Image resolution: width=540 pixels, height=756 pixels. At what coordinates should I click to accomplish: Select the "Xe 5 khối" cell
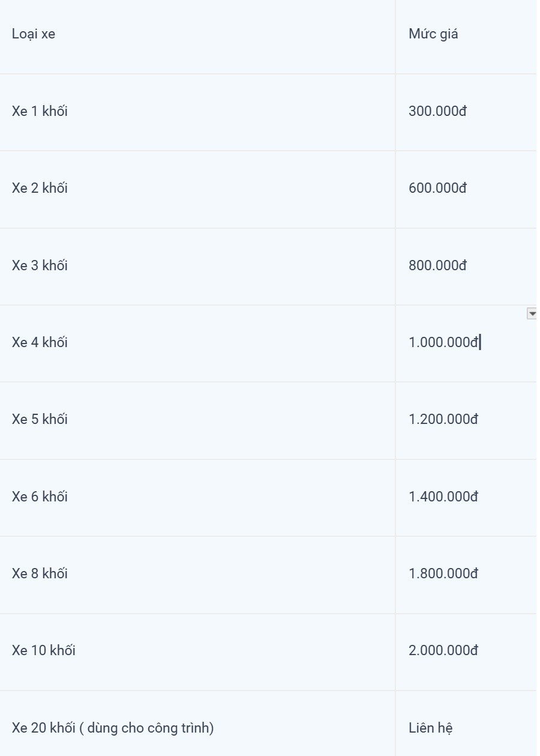40,419
